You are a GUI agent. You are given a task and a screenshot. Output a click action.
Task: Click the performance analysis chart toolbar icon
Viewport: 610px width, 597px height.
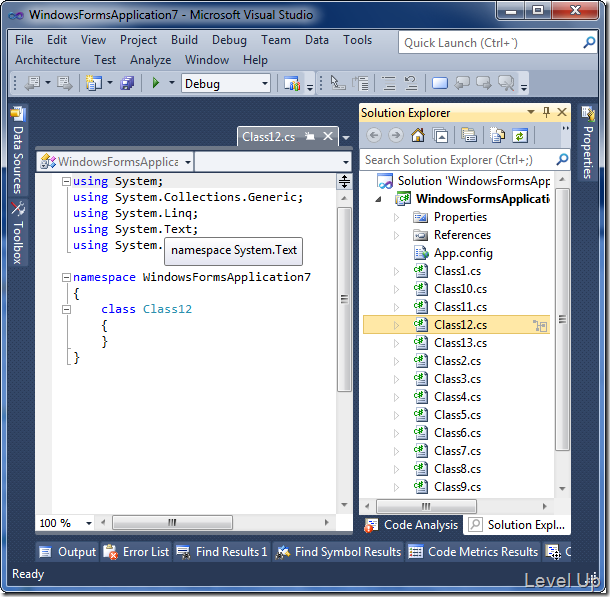292,83
